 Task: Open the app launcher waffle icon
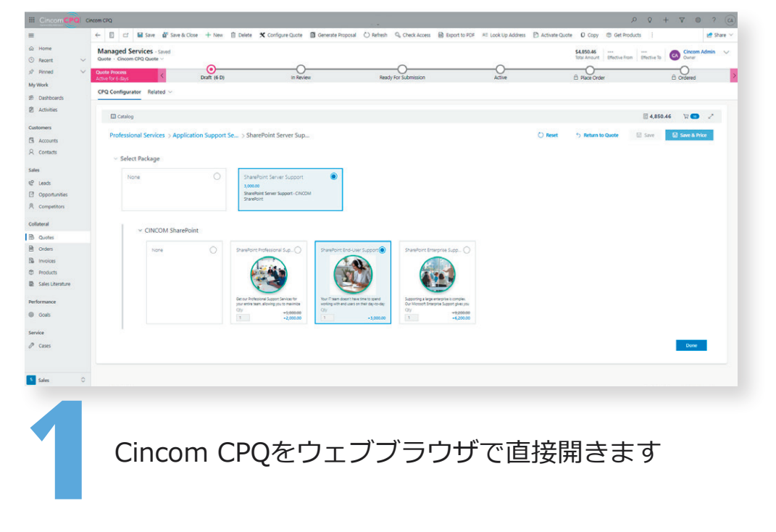(32, 20)
